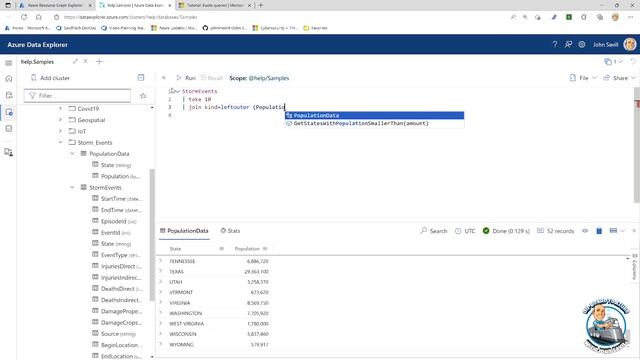Click the Recall button

pos(211,78)
